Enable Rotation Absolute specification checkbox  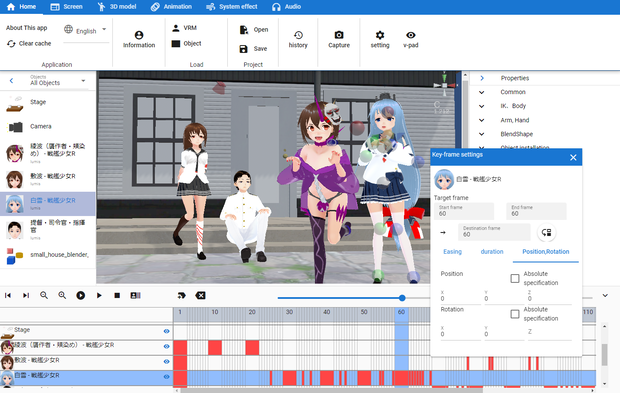(515, 314)
